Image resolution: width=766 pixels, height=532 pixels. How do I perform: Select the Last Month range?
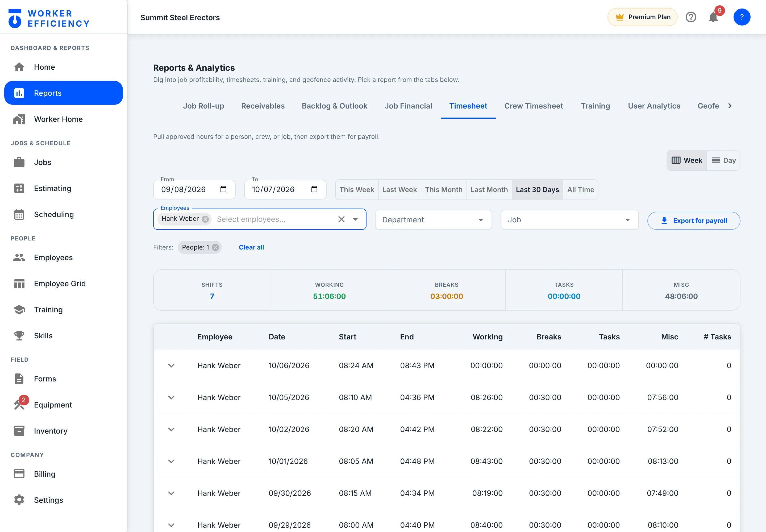489,190
